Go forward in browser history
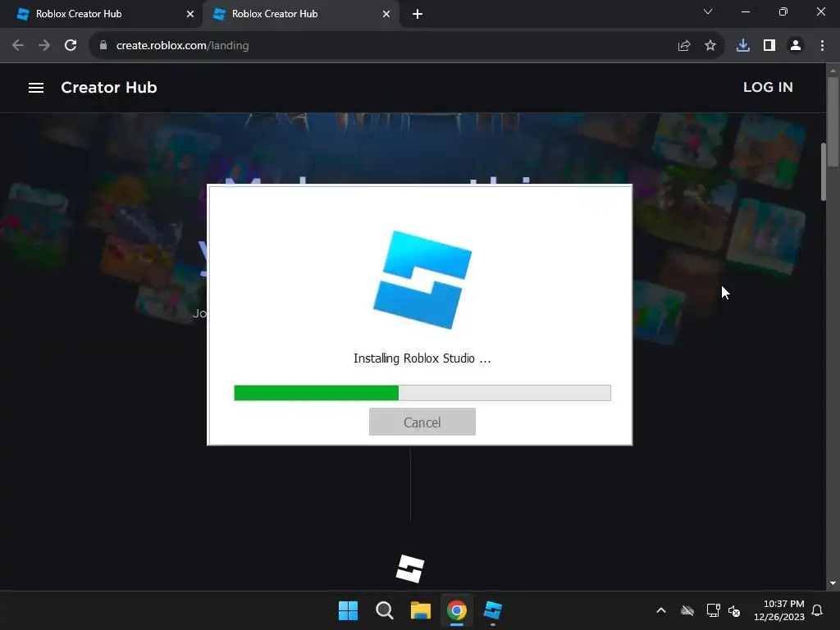This screenshot has height=630, width=840. click(x=44, y=46)
